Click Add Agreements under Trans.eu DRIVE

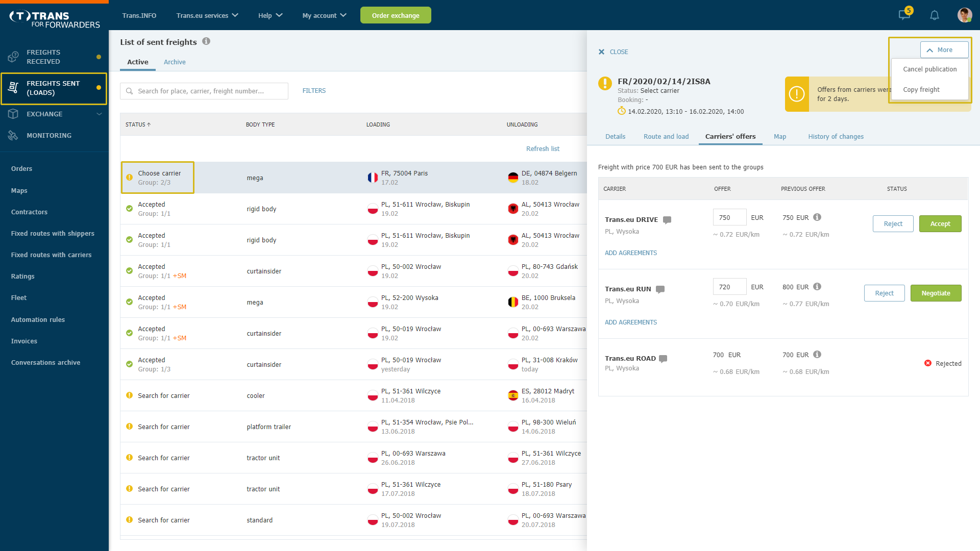pyautogui.click(x=631, y=253)
